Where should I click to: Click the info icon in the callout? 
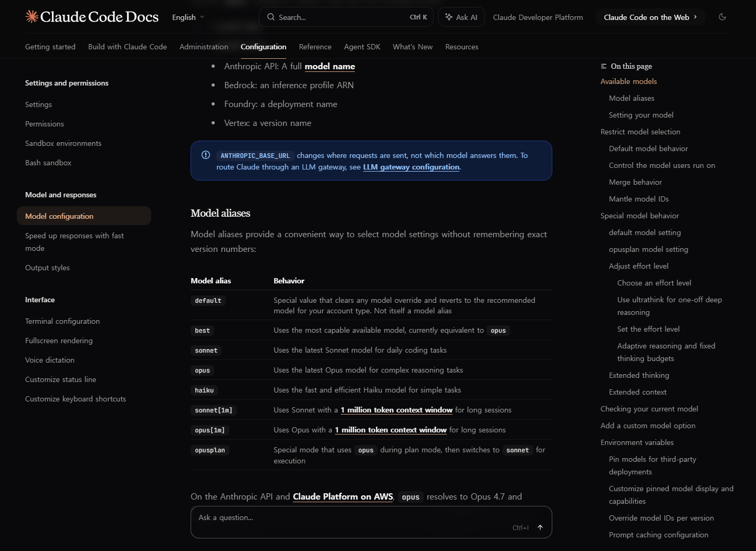206,155
